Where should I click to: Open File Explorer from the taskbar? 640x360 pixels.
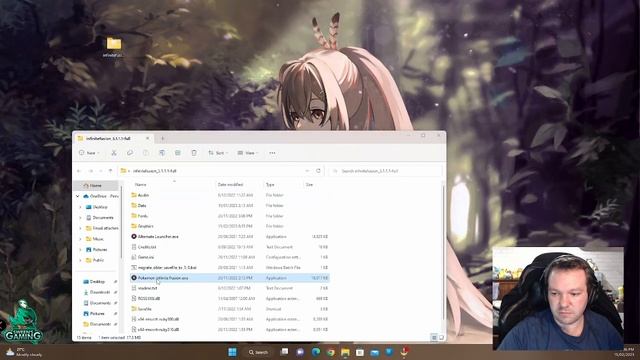coord(345,352)
